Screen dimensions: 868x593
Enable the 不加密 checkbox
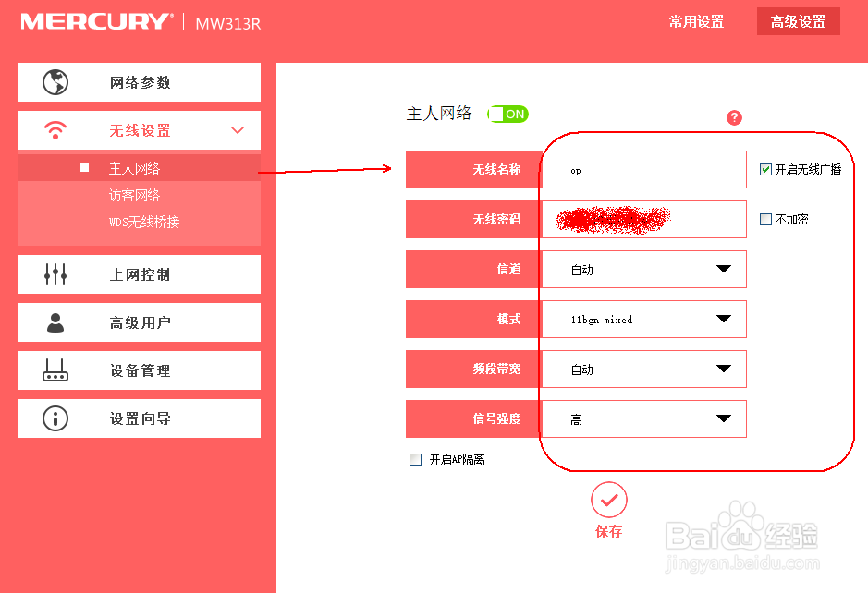tap(765, 219)
